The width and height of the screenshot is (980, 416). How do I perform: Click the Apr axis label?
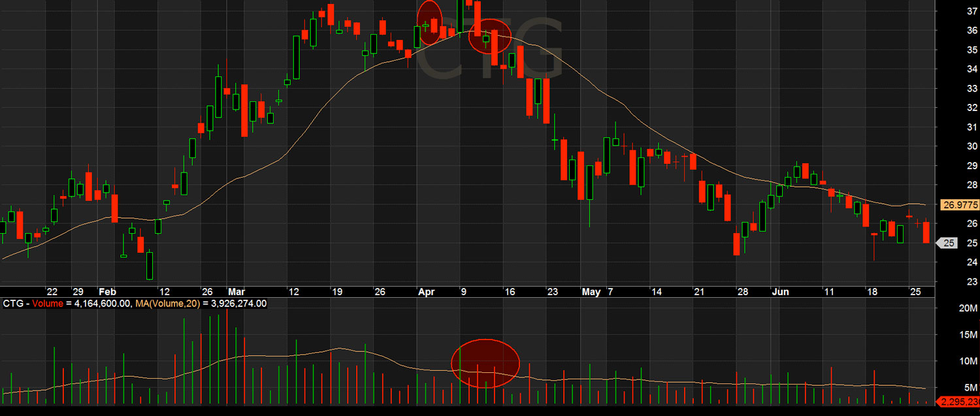(427, 292)
